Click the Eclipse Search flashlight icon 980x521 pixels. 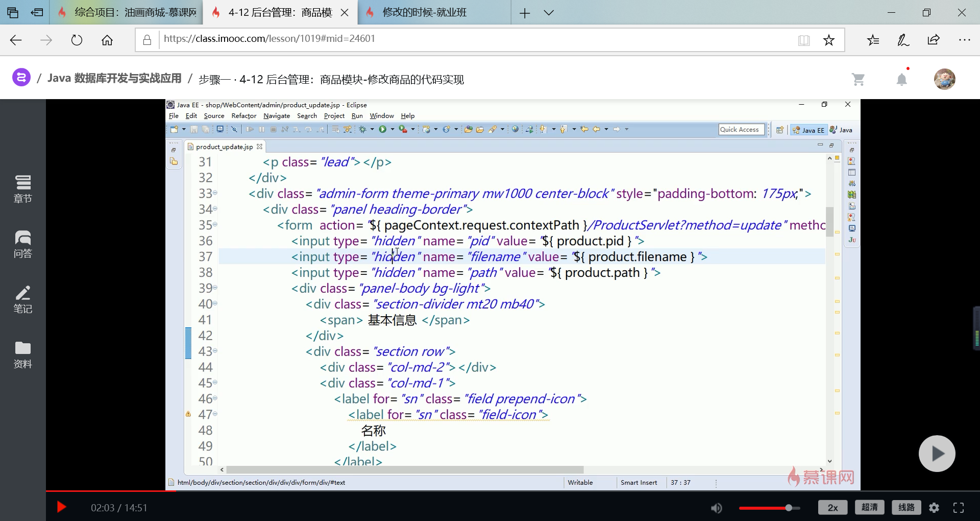493,129
